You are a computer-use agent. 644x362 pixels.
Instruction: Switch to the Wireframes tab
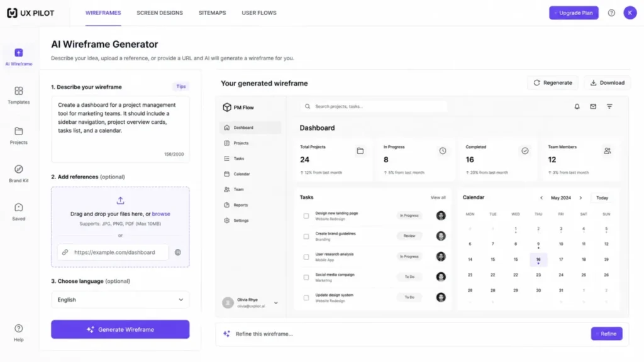pyautogui.click(x=103, y=13)
